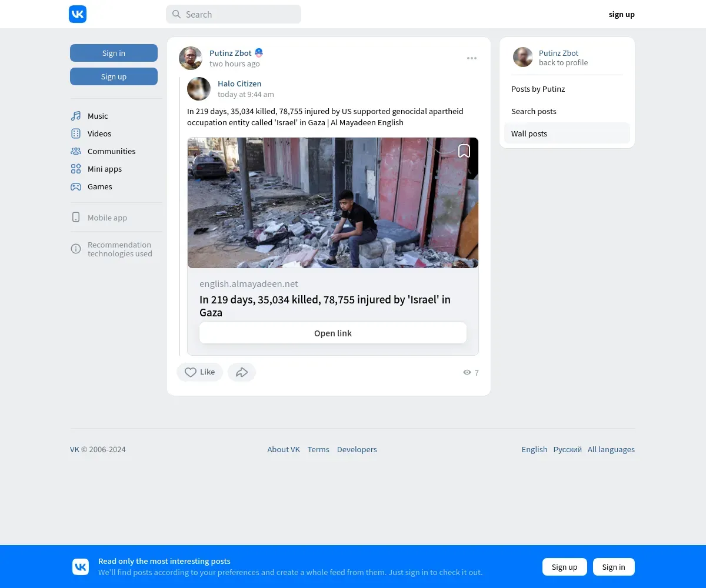
Task: Click the Videos icon in sidebar
Action: [x=76, y=133]
